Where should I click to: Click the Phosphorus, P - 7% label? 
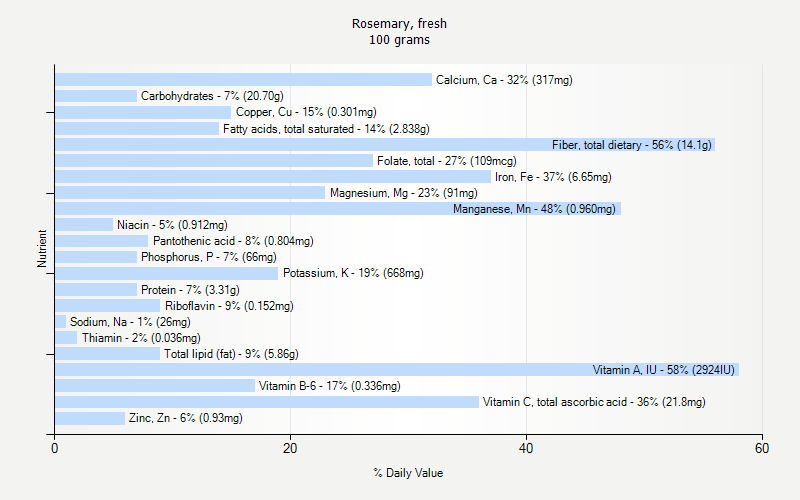tap(209, 257)
